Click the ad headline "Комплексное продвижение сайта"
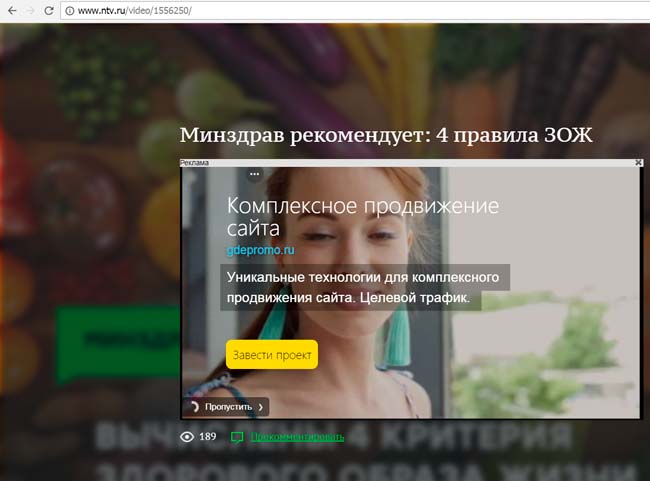The width and height of the screenshot is (650, 481). click(x=363, y=217)
